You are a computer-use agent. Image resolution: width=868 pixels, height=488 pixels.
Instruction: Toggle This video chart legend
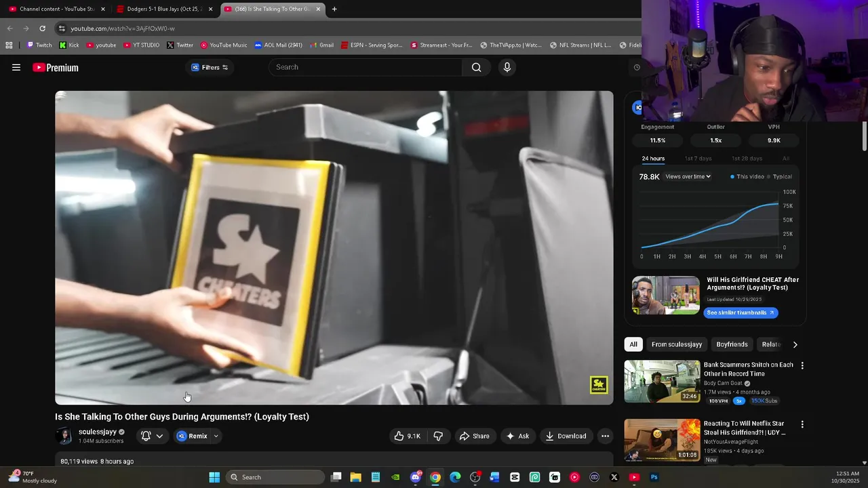(x=747, y=177)
